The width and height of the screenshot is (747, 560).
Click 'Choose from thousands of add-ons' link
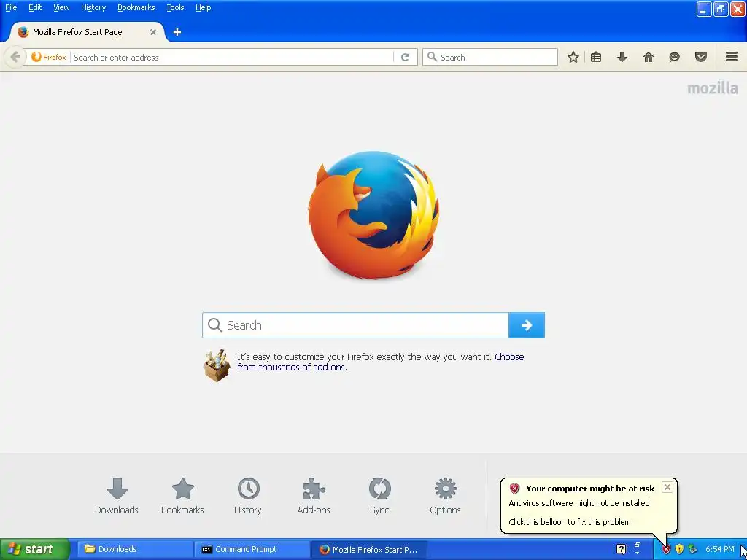pyautogui.click(x=381, y=362)
